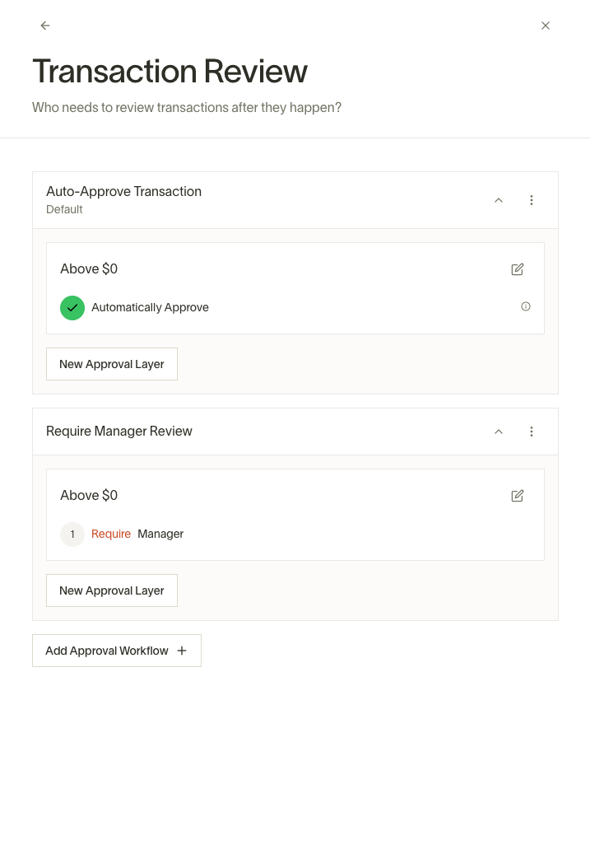This screenshot has width=590, height=868.
Task: Edit the Above $0 auto-approve layer
Action: [517, 269]
